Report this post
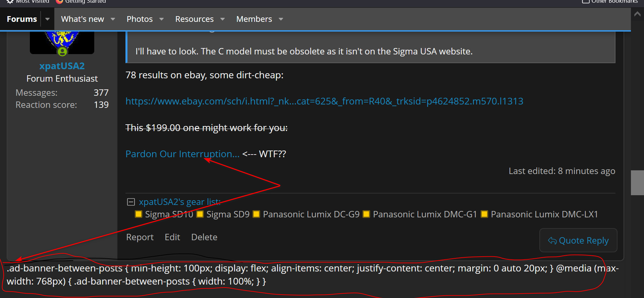 pyautogui.click(x=140, y=237)
